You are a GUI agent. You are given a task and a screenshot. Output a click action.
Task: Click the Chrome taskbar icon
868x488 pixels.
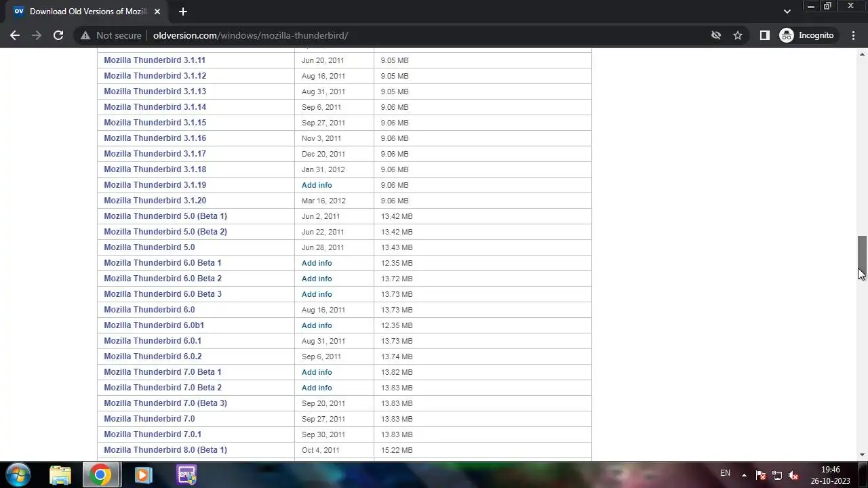pyautogui.click(x=100, y=474)
